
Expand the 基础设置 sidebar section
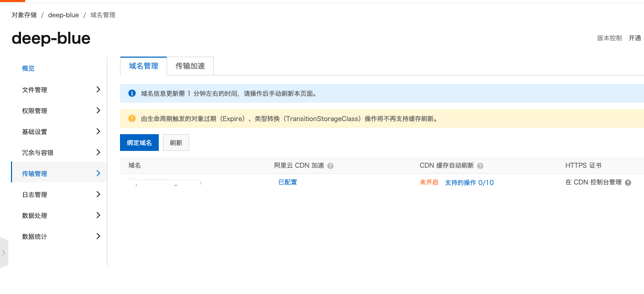(98, 132)
